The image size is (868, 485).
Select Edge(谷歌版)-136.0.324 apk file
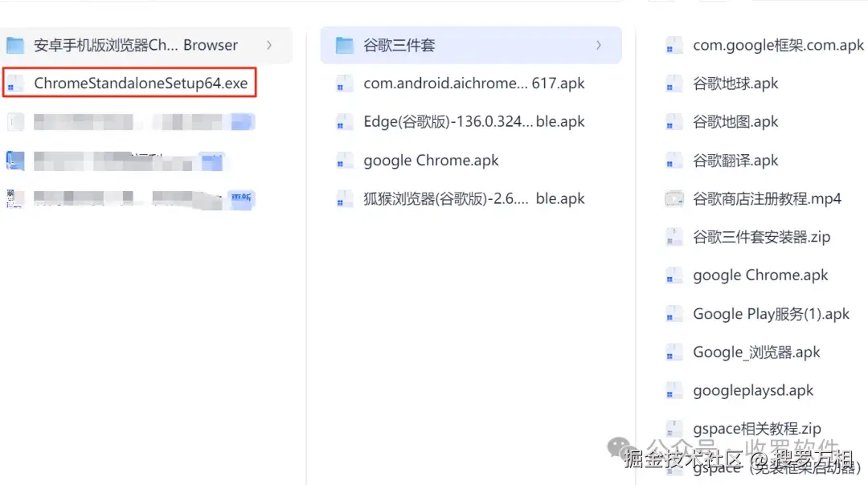(470, 122)
